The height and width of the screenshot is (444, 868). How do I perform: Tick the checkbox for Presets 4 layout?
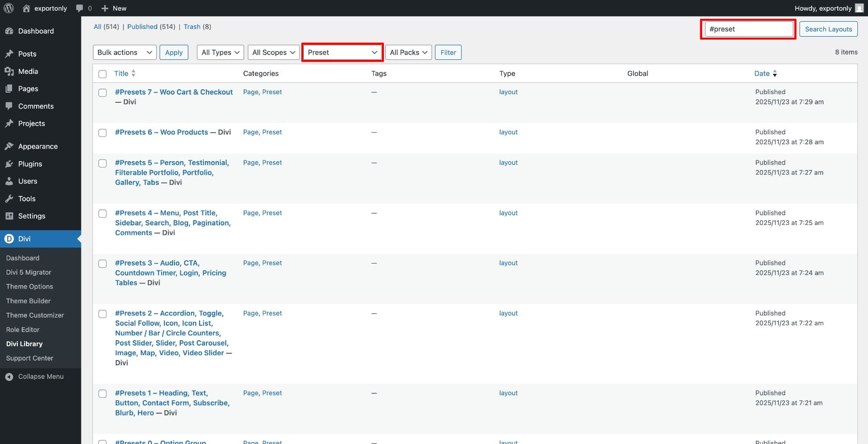click(x=102, y=213)
